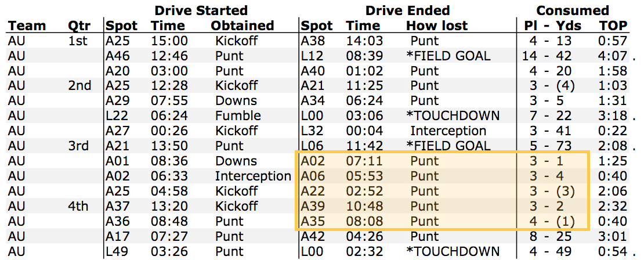Click the Drive Started header
Viewport: 644px width, 260px height.
pos(201,10)
